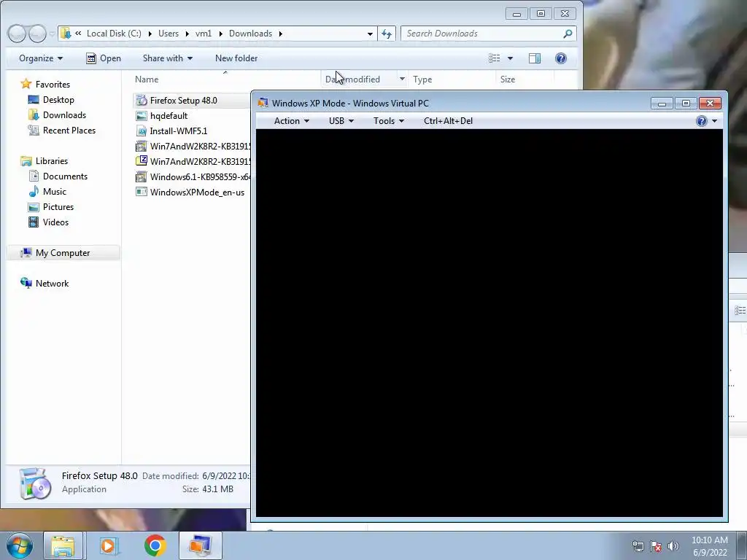Open the Organize menu in Explorer
This screenshot has height=560, width=747.
41,58
